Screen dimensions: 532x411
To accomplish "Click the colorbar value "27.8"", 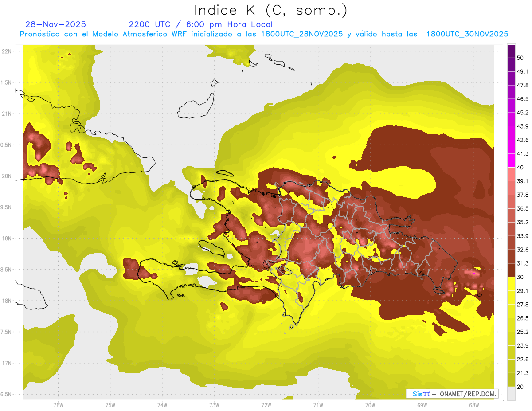I will [x=523, y=305].
